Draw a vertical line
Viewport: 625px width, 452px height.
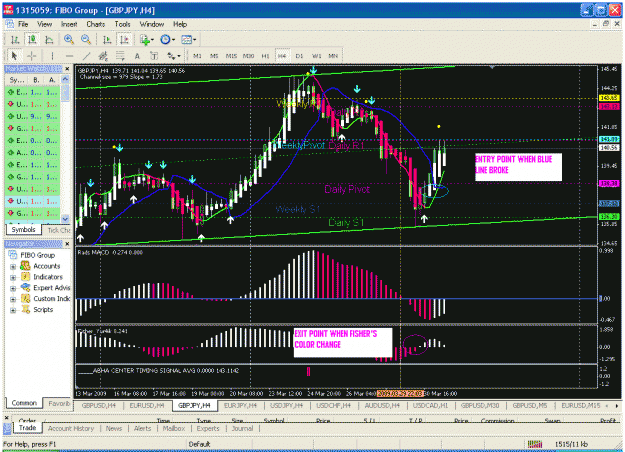pos(52,56)
